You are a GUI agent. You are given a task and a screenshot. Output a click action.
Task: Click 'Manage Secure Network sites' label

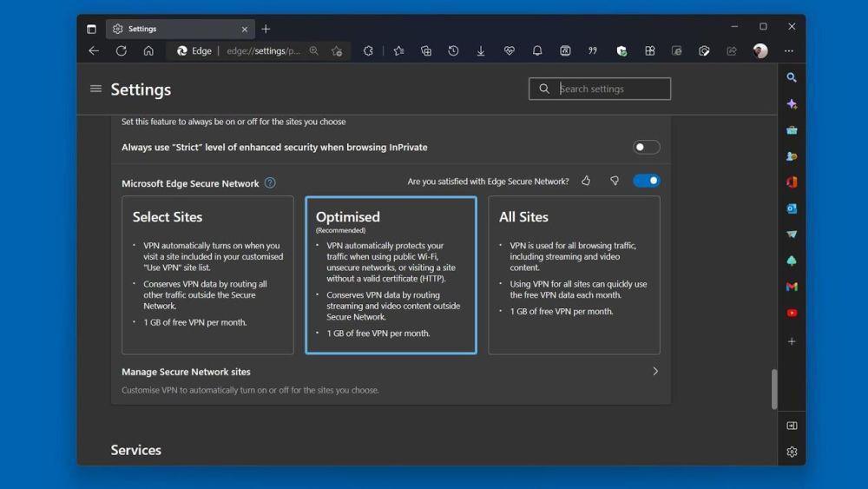[186, 372]
